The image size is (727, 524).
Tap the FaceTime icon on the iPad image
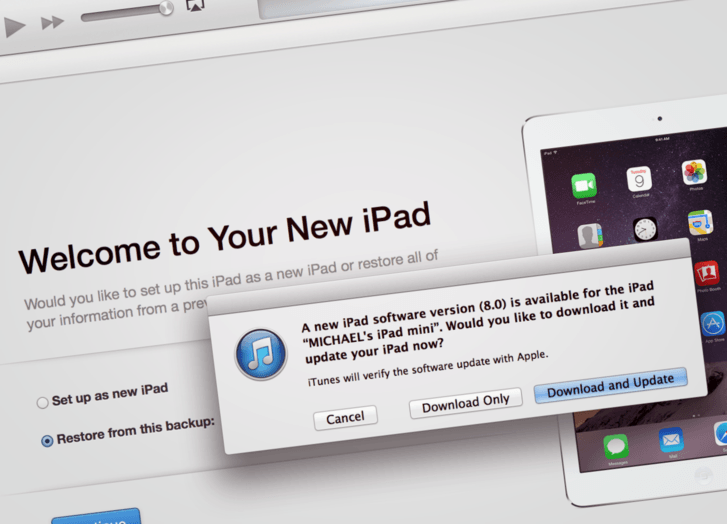584,187
